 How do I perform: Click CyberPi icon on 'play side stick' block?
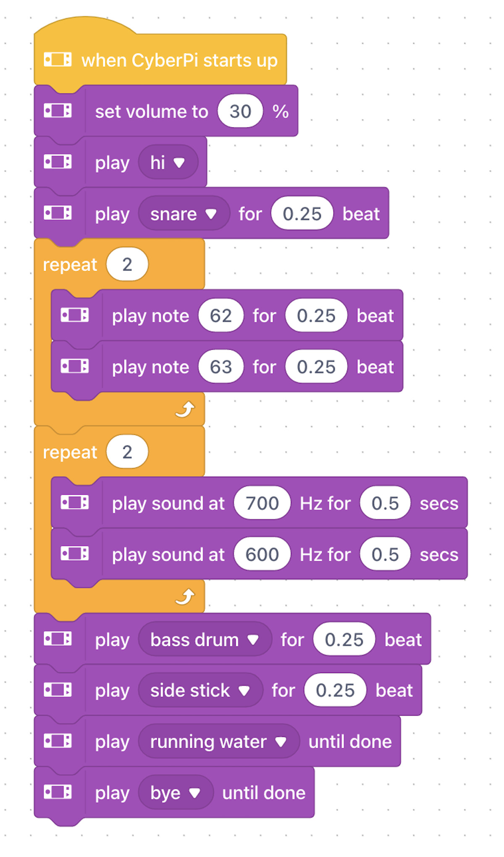click(58, 690)
